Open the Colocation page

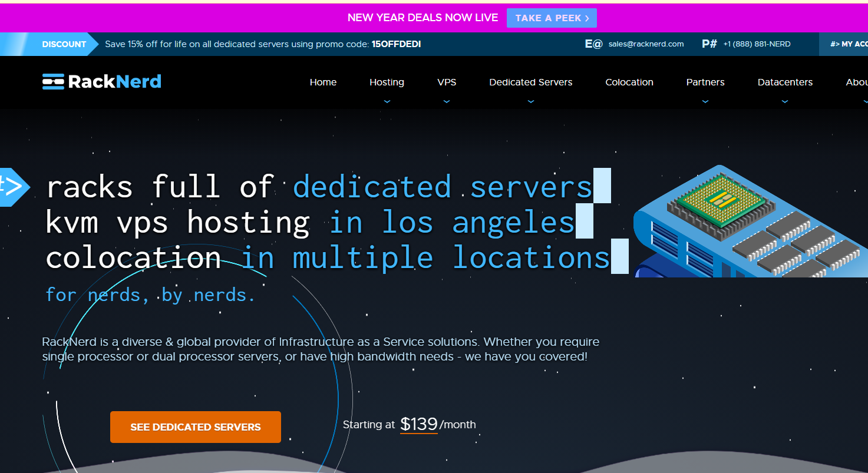point(629,82)
